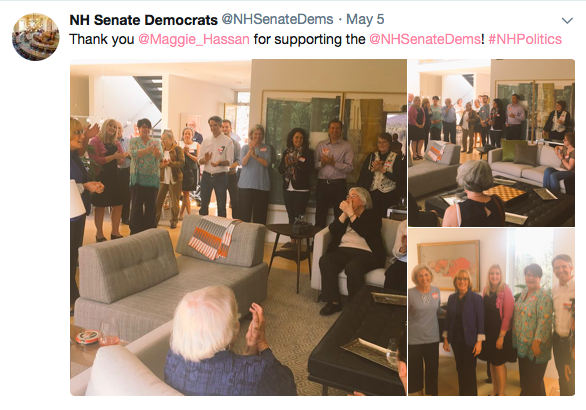Select the 'for supporting the' text of the tweet

pyautogui.click(x=309, y=39)
